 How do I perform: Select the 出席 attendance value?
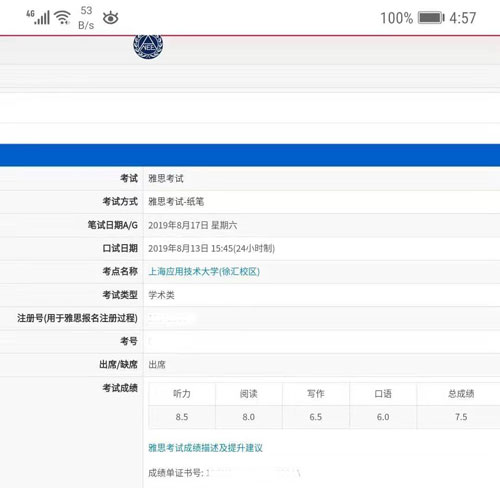click(x=157, y=365)
